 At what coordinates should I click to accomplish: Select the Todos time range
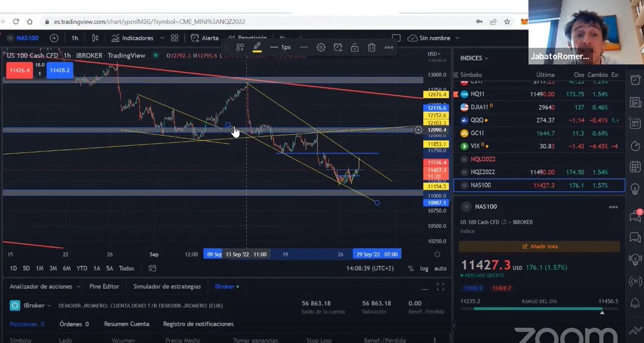(127, 269)
